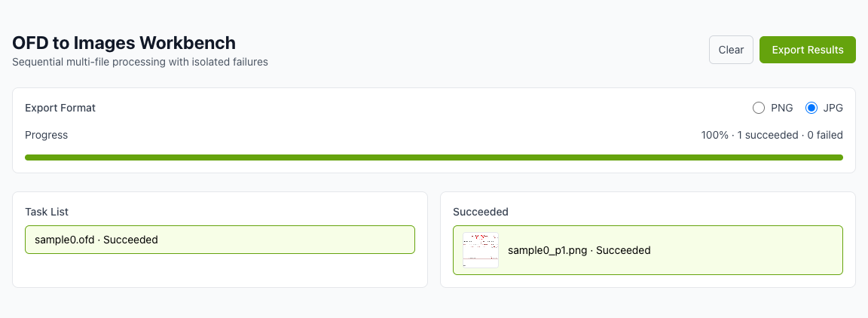Click the OFD to Images Workbench title
The image size is (868, 318).
(124, 43)
